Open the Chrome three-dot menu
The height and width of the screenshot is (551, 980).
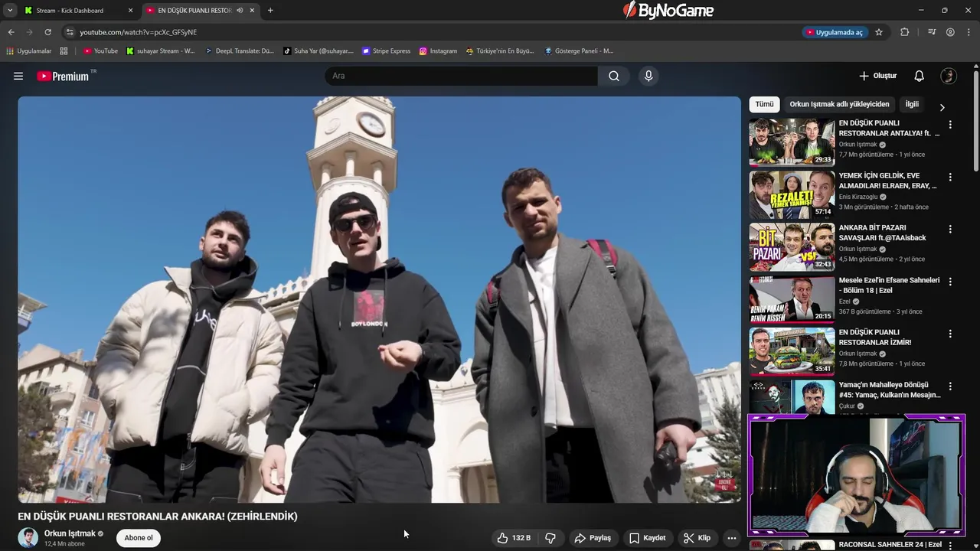(969, 32)
